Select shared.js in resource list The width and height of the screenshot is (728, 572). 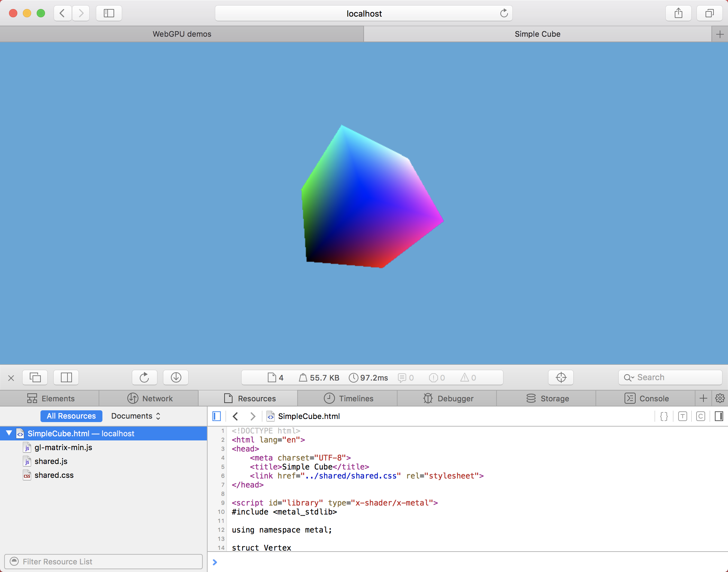51,461
